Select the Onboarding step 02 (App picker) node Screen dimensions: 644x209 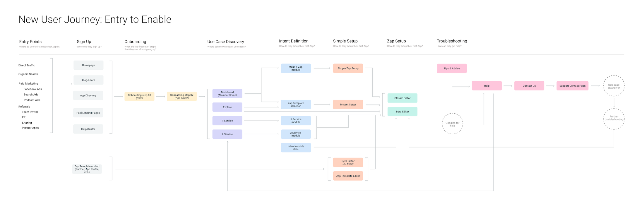pyautogui.click(x=182, y=97)
